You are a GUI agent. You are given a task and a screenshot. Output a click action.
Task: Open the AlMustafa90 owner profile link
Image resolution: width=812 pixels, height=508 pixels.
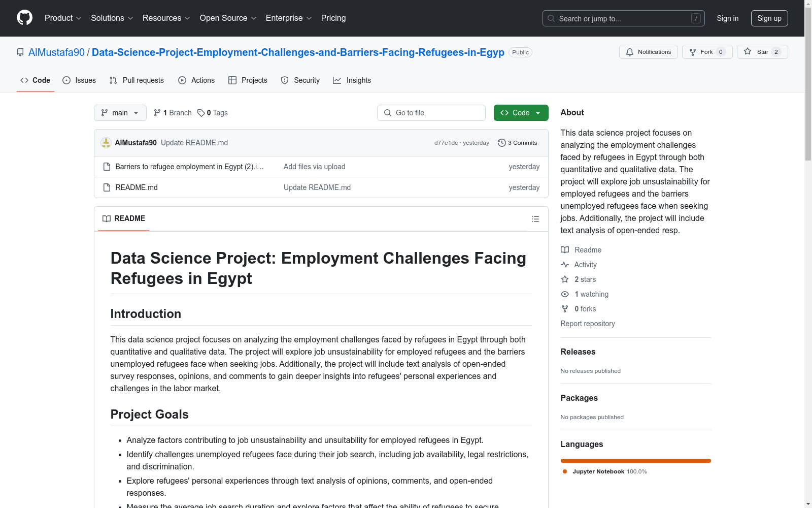pos(56,52)
